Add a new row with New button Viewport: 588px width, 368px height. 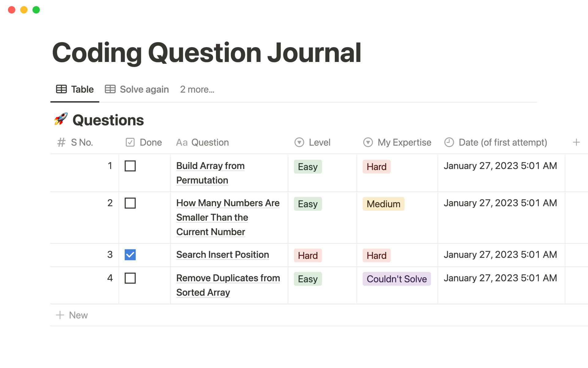(72, 315)
